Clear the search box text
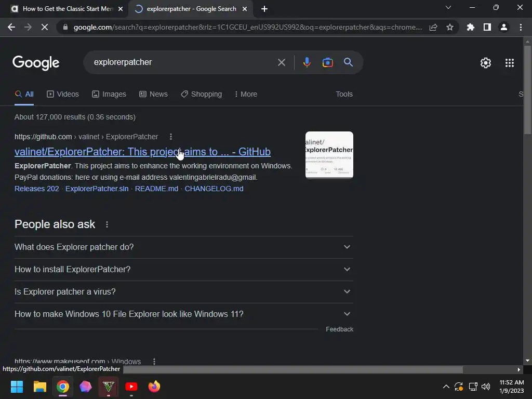532x399 pixels. tap(281, 62)
